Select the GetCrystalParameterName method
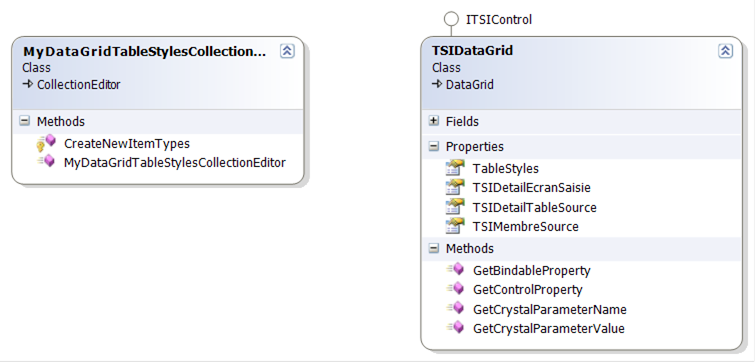This screenshot has width=756, height=363. tap(550, 309)
